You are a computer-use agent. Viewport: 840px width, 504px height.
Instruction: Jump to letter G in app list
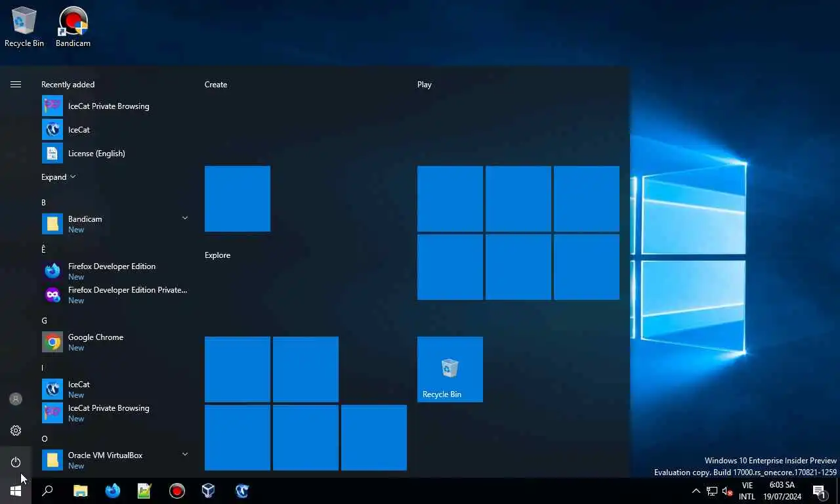tap(44, 321)
